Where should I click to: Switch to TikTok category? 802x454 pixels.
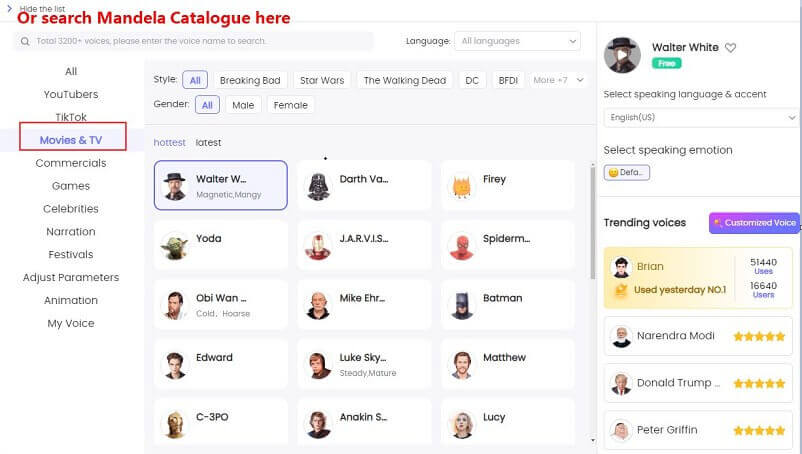(71, 117)
